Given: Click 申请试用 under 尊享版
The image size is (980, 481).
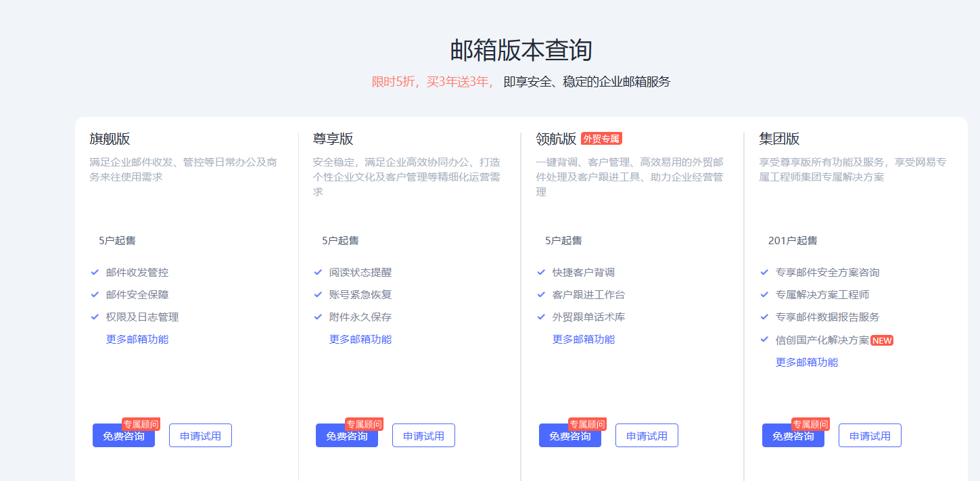Looking at the screenshot, I should [x=423, y=435].
